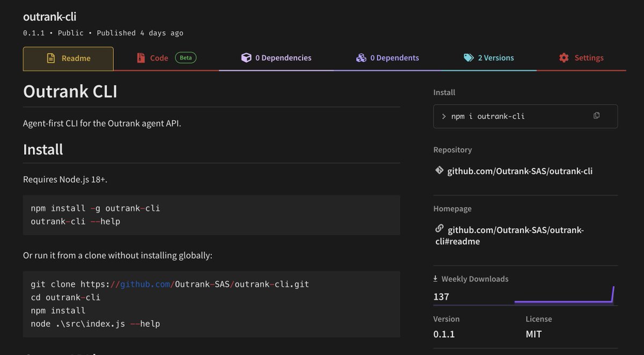View the 0 Dependents tab
This screenshot has width=644, height=355.
click(387, 59)
